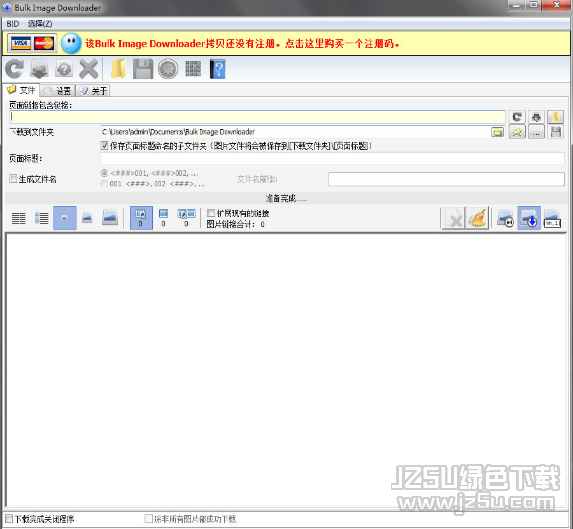Click the download folder path field

(x=295, y=132)
